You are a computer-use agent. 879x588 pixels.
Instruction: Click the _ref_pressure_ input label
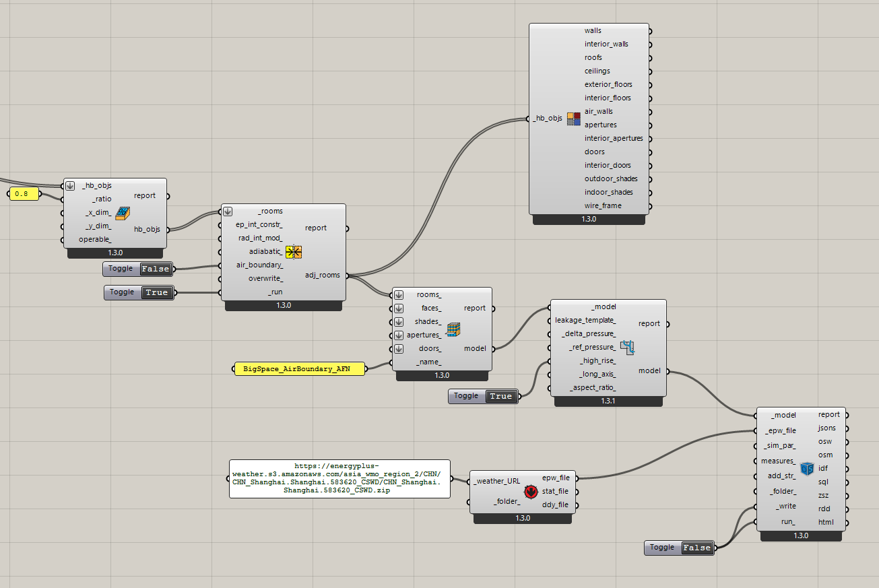point(592,347)
